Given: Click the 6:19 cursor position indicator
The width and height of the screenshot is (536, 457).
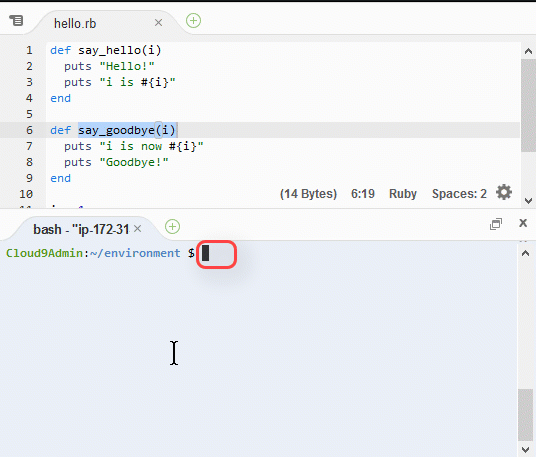Looking at the screenshot, I should tap(363, 194).
